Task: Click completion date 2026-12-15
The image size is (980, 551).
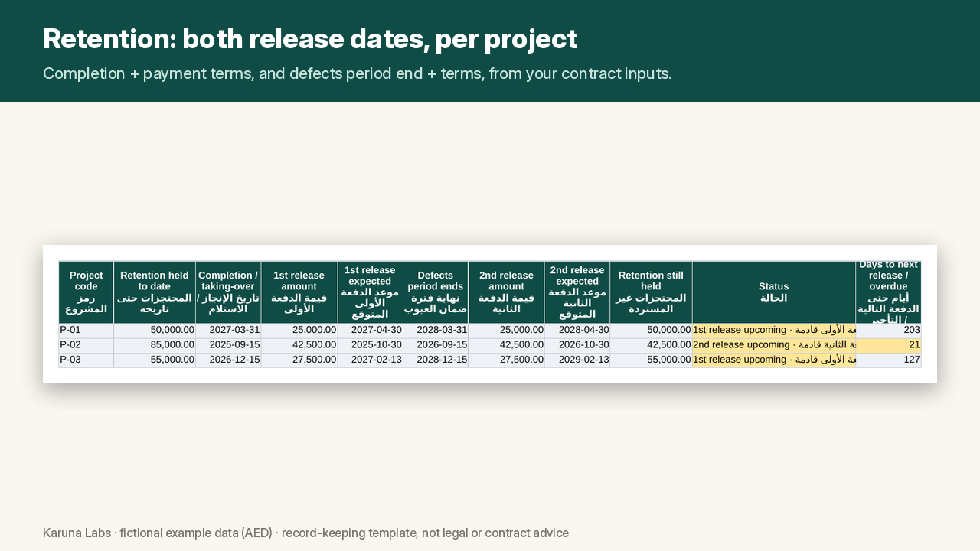Action: click(x=228, y=360)
